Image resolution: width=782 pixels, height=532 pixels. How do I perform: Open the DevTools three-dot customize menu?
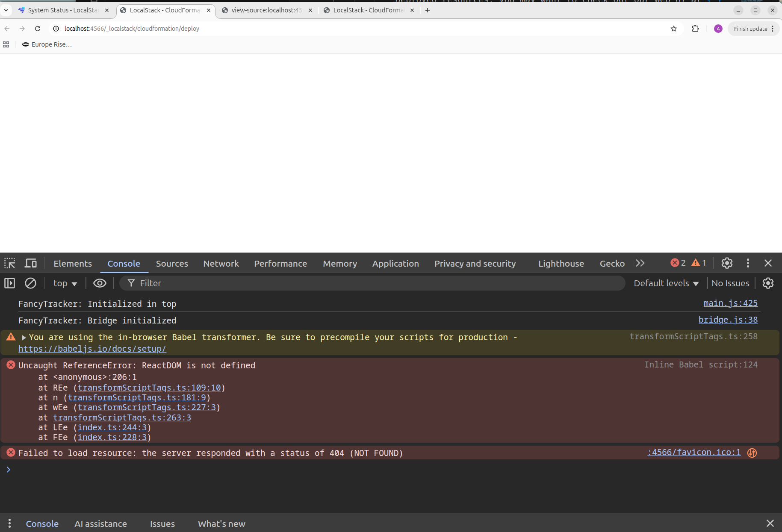point(748,263)
